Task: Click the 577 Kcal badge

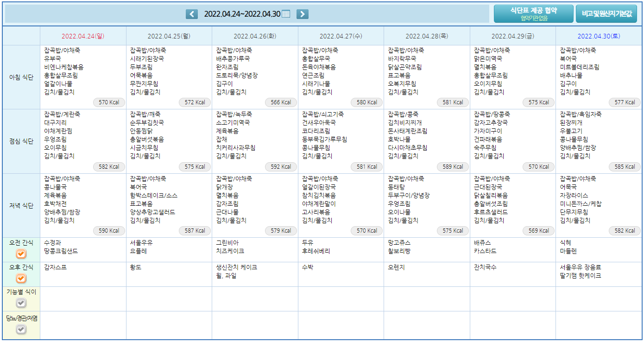Action: pos(625,102)
